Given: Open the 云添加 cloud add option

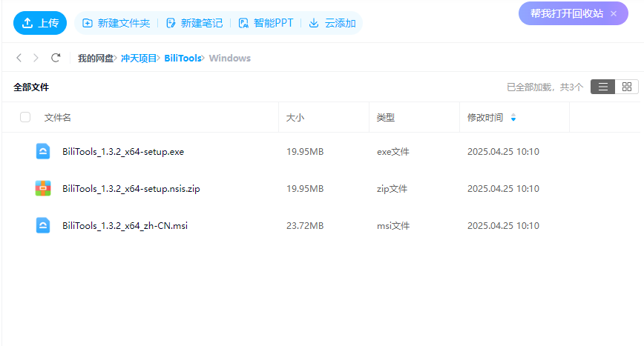Looking at the screenshot, I should (x=332, y=23).
